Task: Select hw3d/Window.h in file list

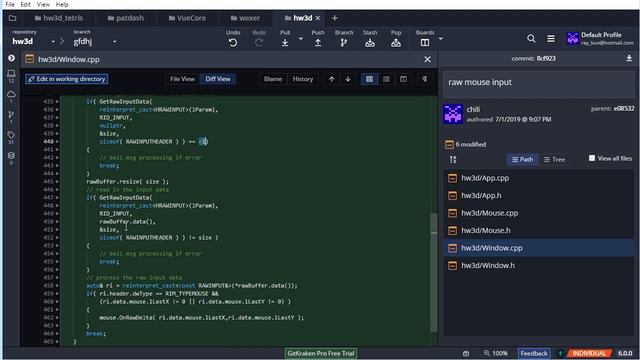Action: 538,266
